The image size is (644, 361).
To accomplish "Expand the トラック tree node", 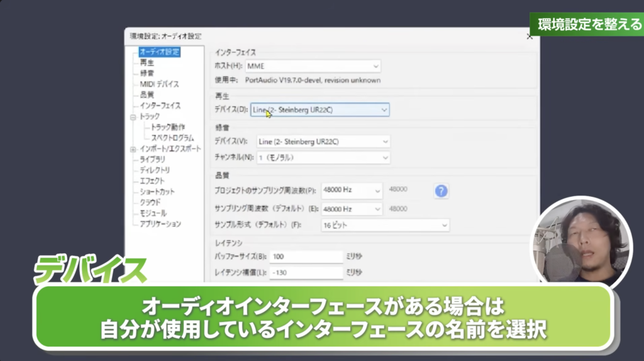I will 133,117.
